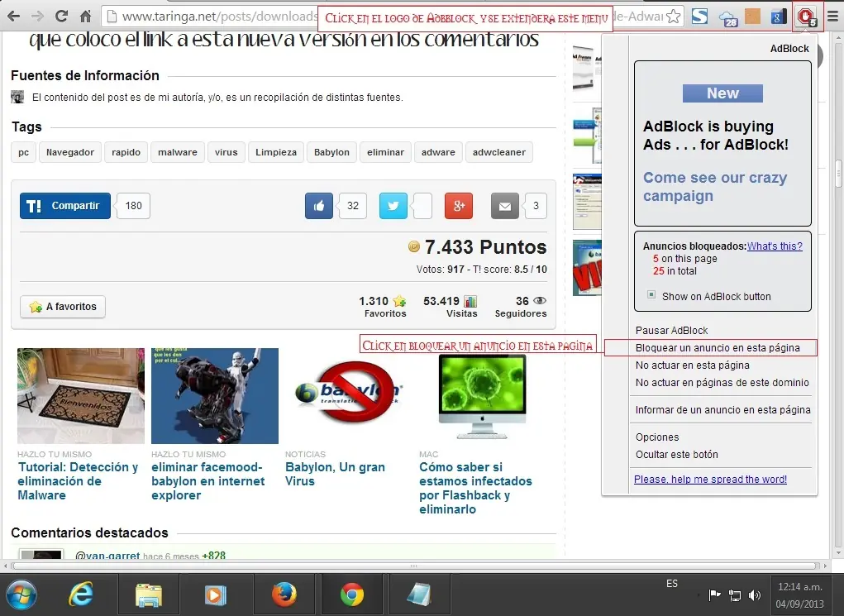Click the Babylon tag

tap(331, 152)
